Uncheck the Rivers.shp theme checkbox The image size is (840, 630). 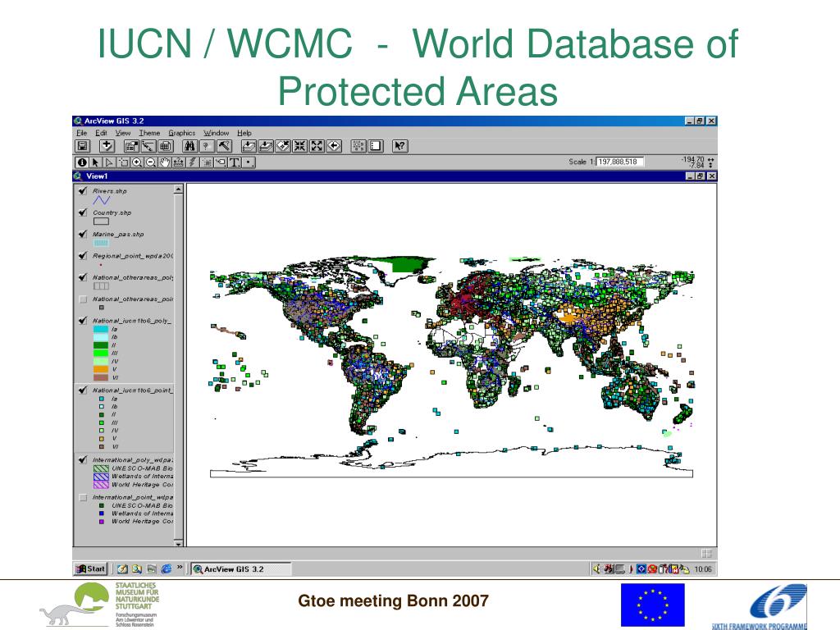click(83, 191)
